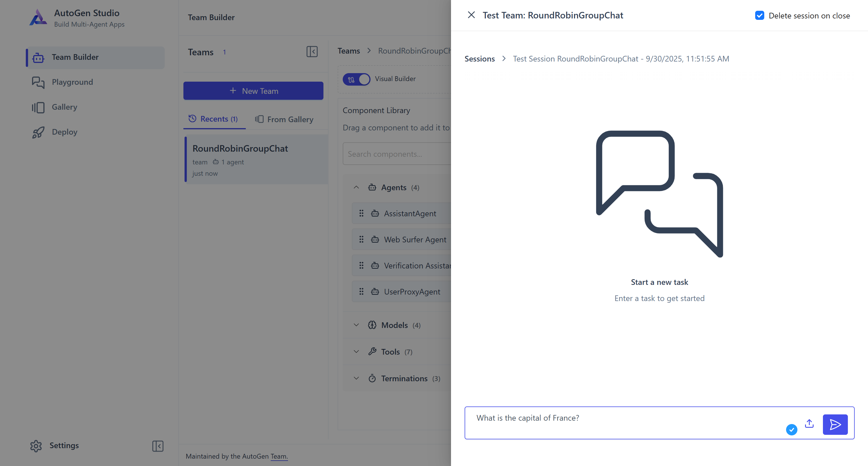Toggle the Visual Builder switch

point(356,79)
